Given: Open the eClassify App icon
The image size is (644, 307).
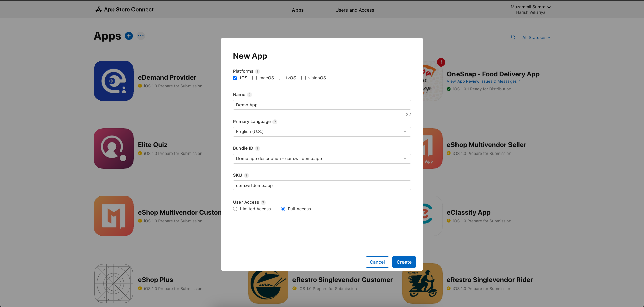Looking at the screenshot, I should 433,216.
